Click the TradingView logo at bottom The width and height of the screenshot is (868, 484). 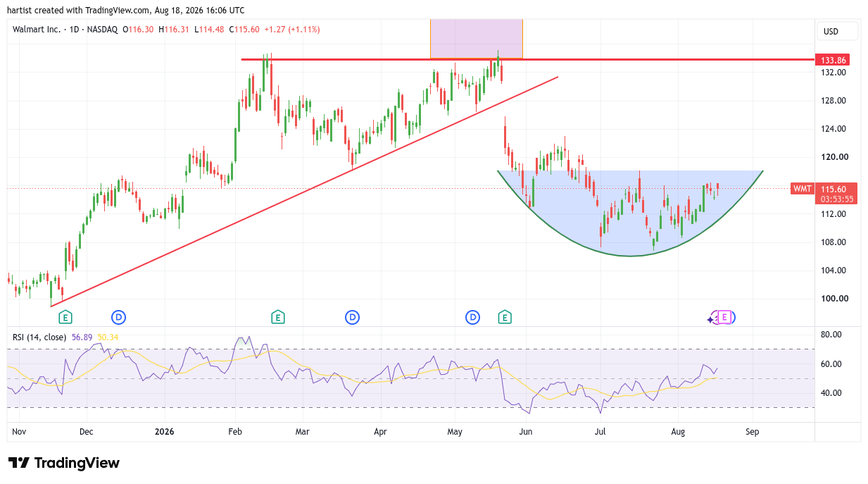coord(64,463)
